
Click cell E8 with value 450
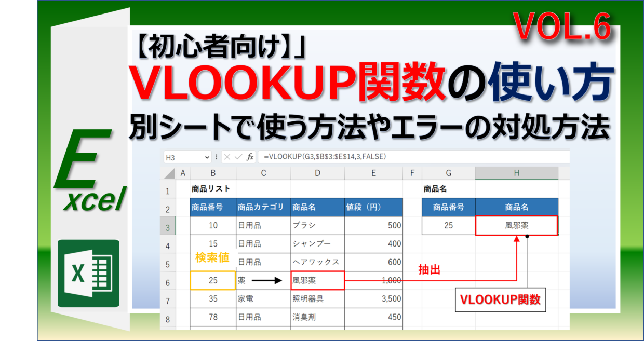click(x=373, y=317)
